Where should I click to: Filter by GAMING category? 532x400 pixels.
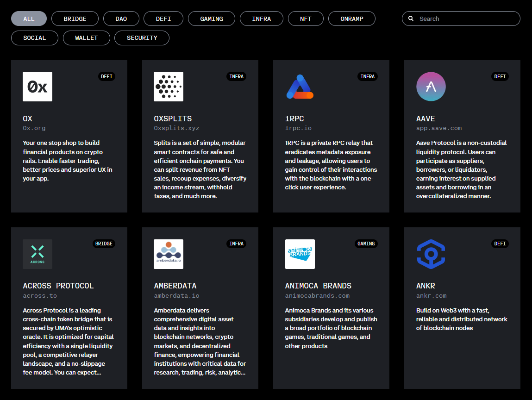pyautogui.click(x=212, y=19)
